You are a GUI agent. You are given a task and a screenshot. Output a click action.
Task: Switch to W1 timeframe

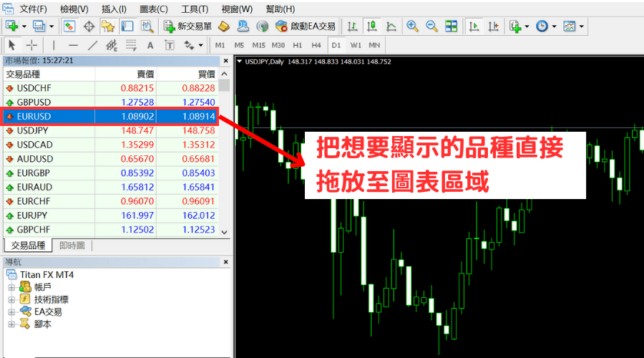click(356, 45)
